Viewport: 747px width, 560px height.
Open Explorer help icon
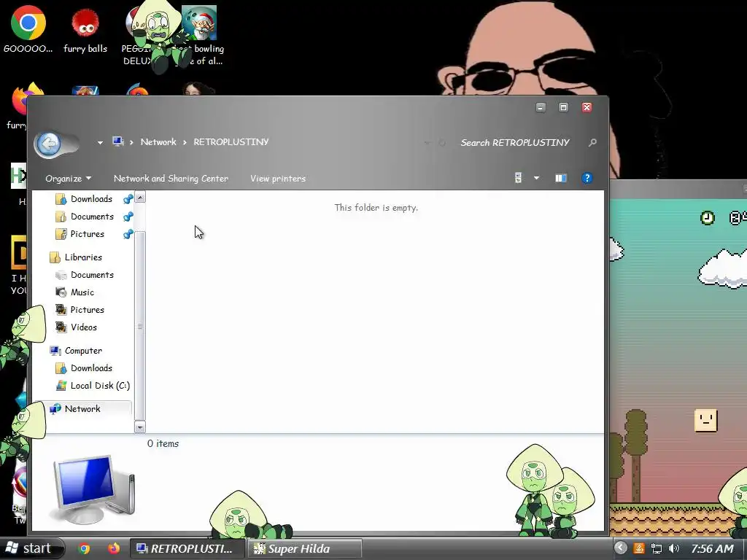pyautogui.click(x=587, y=178)
